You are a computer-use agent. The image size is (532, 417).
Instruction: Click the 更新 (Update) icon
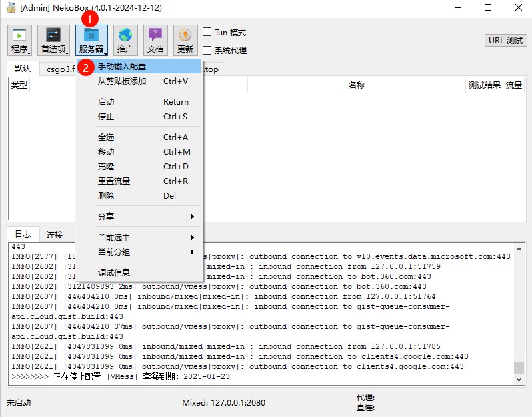pos(185,40)
